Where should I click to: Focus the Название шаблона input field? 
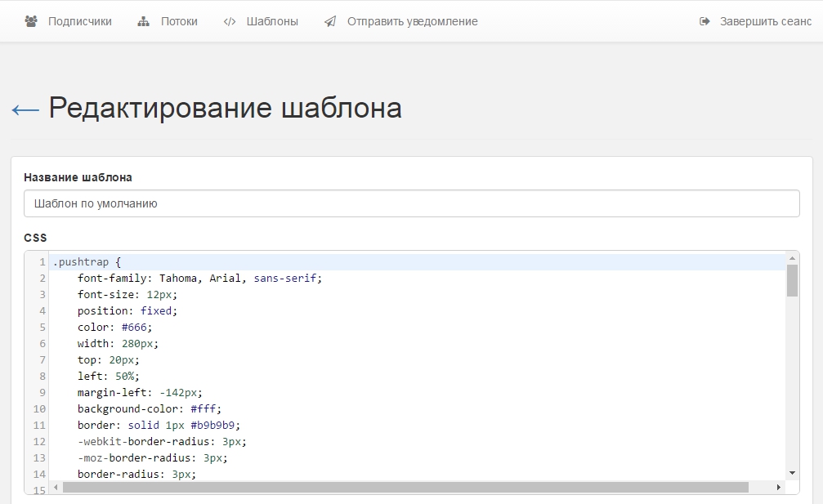click(x=411, y=204)
